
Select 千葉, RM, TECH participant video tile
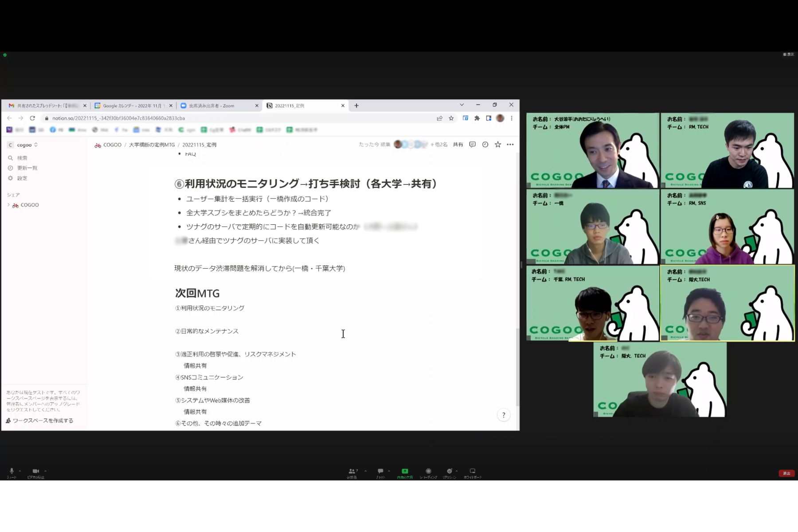pos(593,303)
